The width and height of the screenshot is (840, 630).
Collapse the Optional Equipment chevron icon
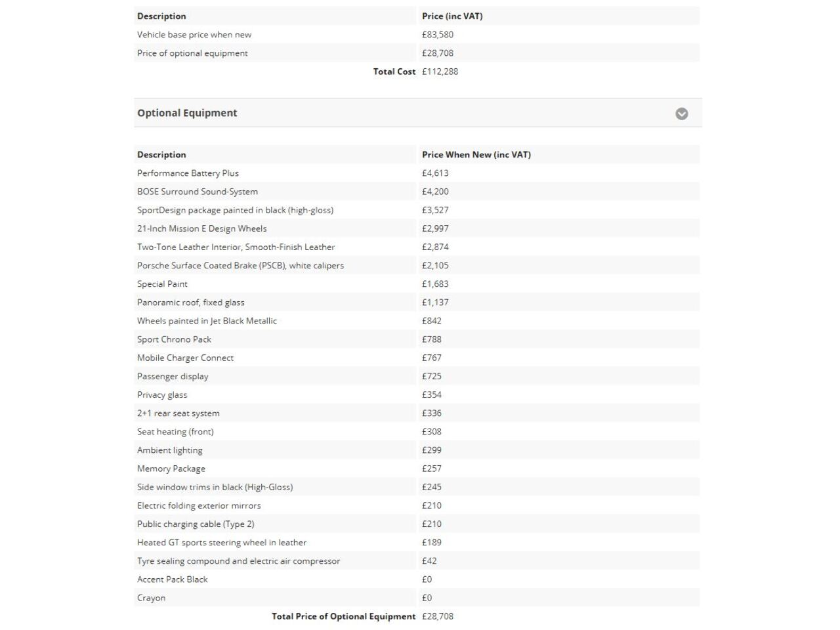tap(682, 114)
